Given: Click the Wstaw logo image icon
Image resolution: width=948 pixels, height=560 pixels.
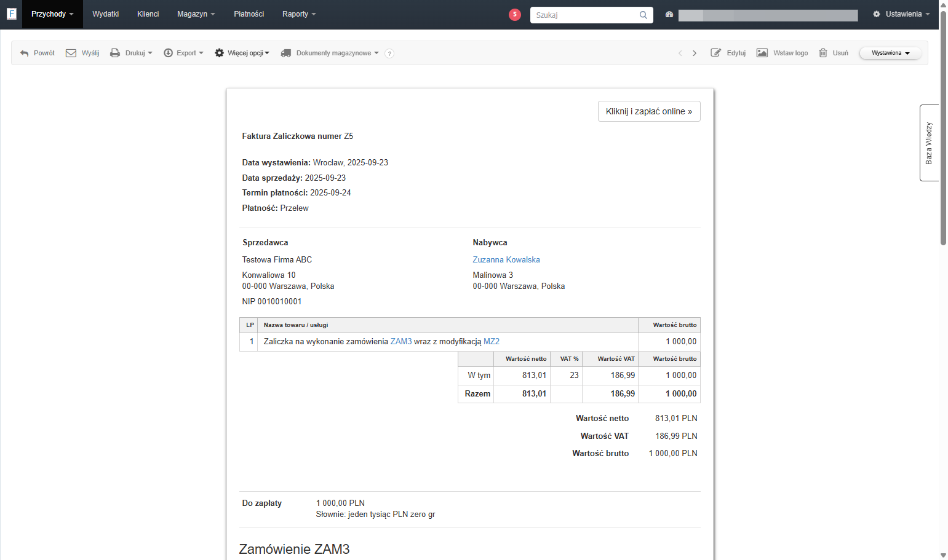Looking at the screenshot, I should click(x=762, y=53).
